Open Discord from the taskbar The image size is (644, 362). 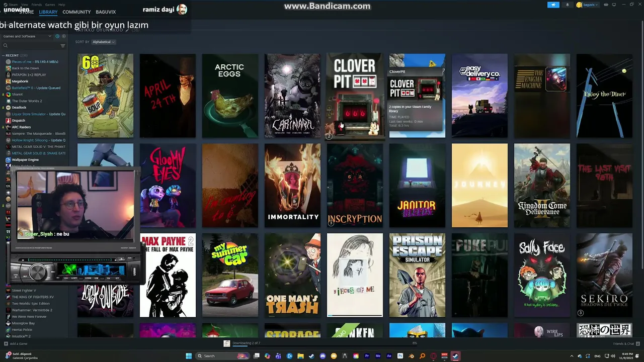[323, 356]
